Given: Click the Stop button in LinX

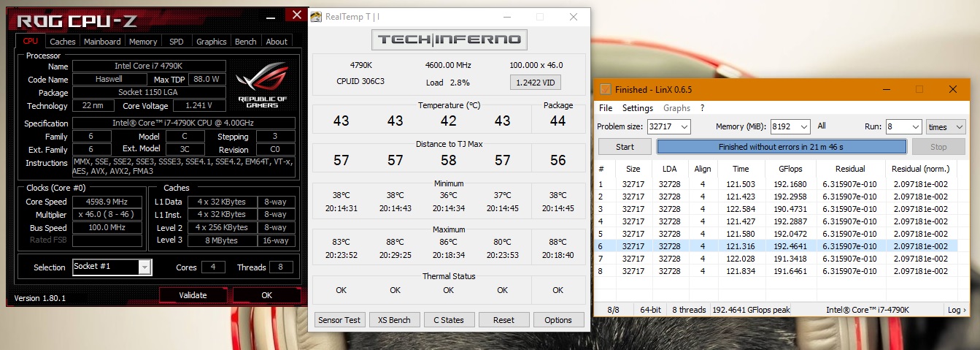Looking at the screenshot, I should 938,146.
